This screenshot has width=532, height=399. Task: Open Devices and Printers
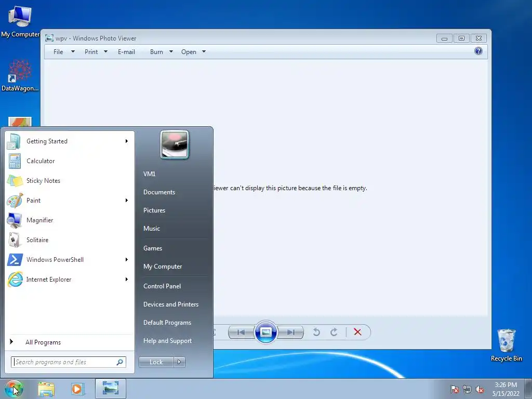(170, 304)
